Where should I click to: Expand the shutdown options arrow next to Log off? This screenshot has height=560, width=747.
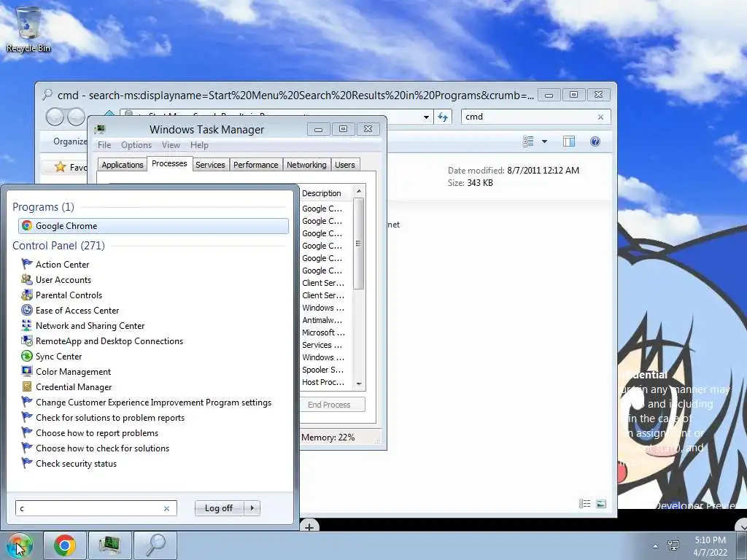252,508
